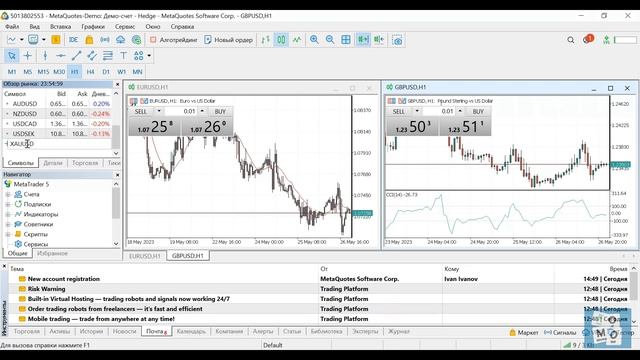Open the profiles dropdown arrow

pyautogui.click(x=44, y=40)
